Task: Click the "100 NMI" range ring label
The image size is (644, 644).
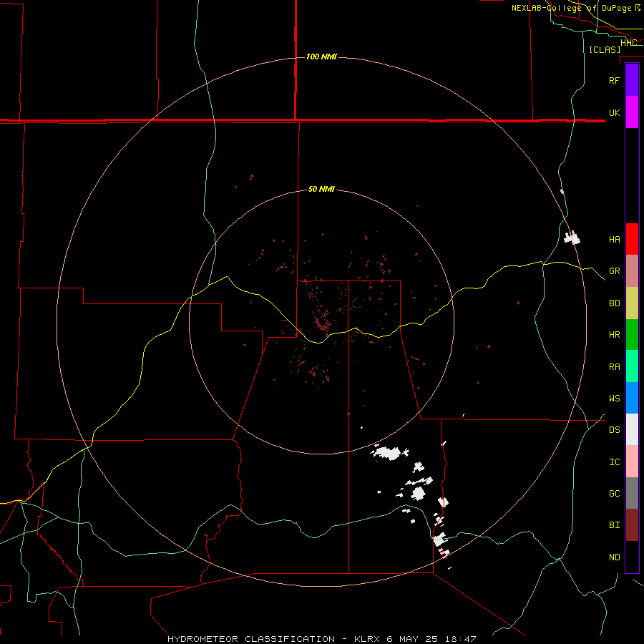Action: (x=321, y=57)
